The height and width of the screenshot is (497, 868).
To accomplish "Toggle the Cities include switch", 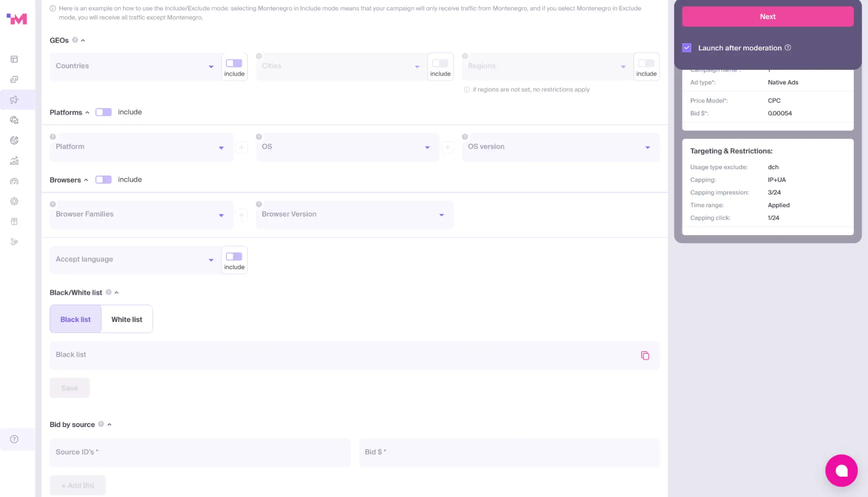I will coord(440,63).
